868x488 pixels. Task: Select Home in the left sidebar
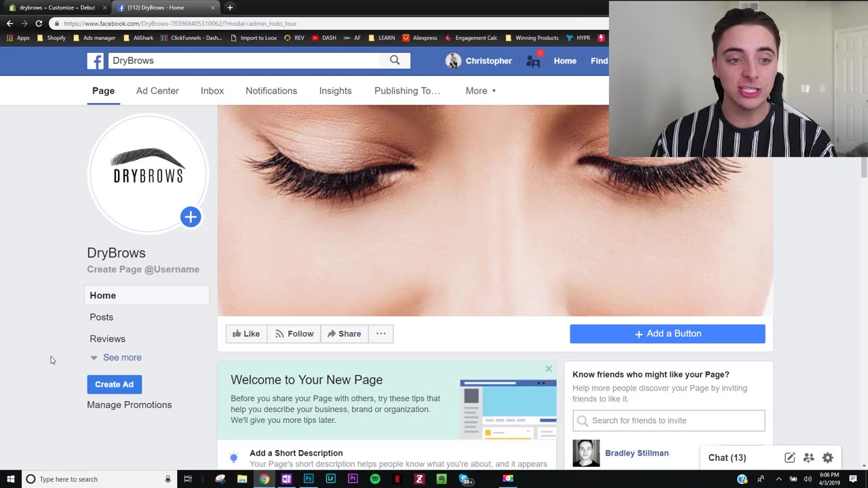[x=146, y=296]
